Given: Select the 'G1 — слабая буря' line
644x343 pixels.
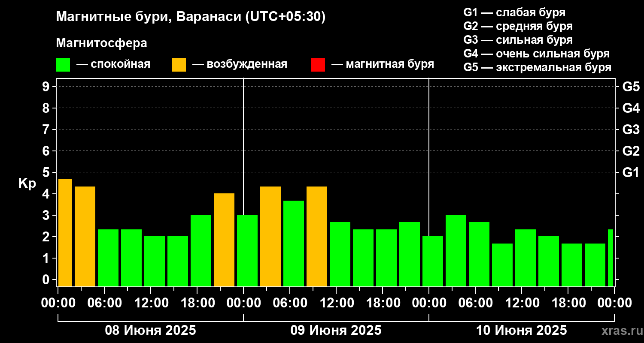Looking at the screenshot, I should (x=514, y=12).
